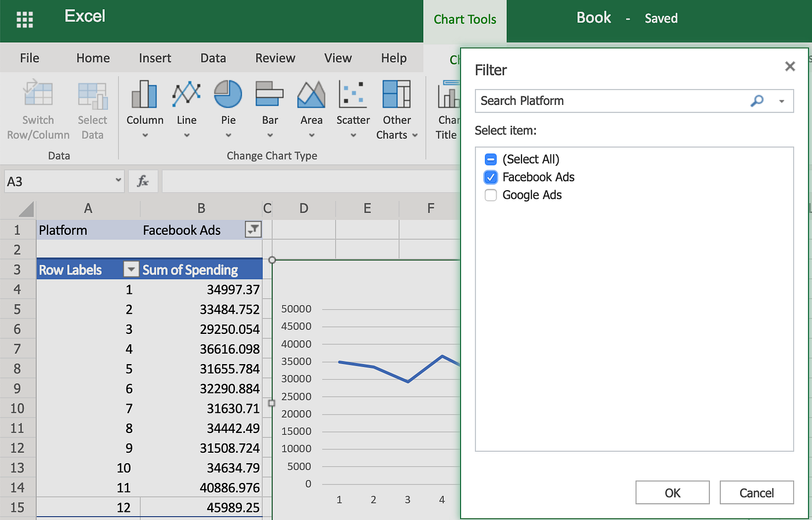Open the File menu

[30, 58]
